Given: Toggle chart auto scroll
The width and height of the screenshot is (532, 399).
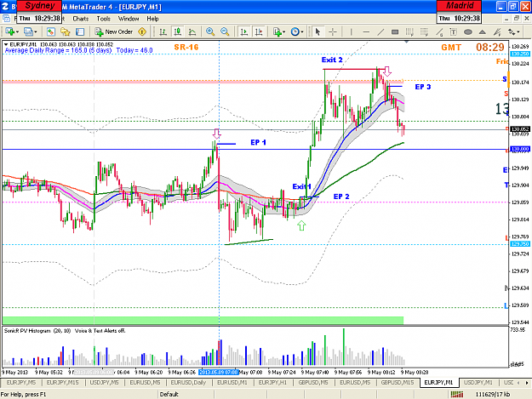Looking at the screenshot, I should pos(244,31).
